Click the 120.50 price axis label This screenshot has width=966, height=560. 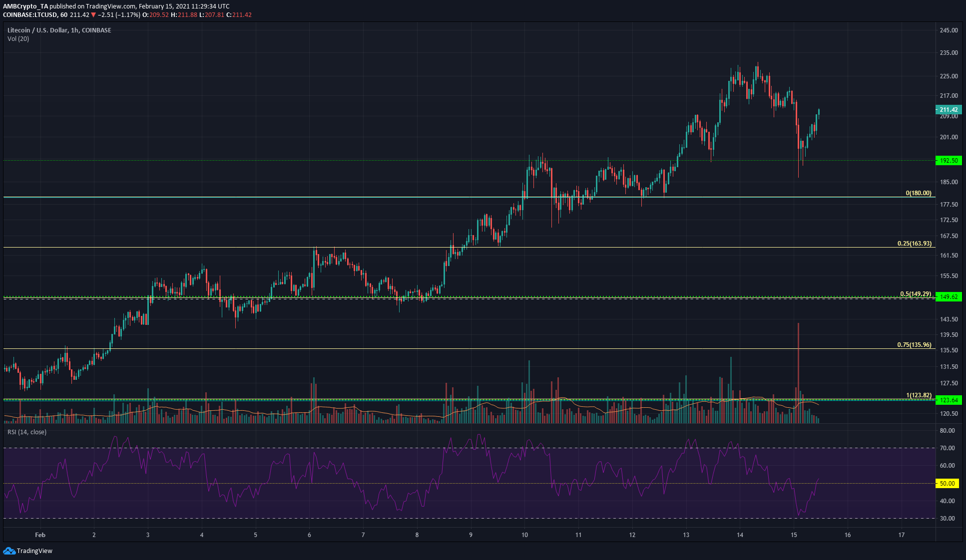949,414
